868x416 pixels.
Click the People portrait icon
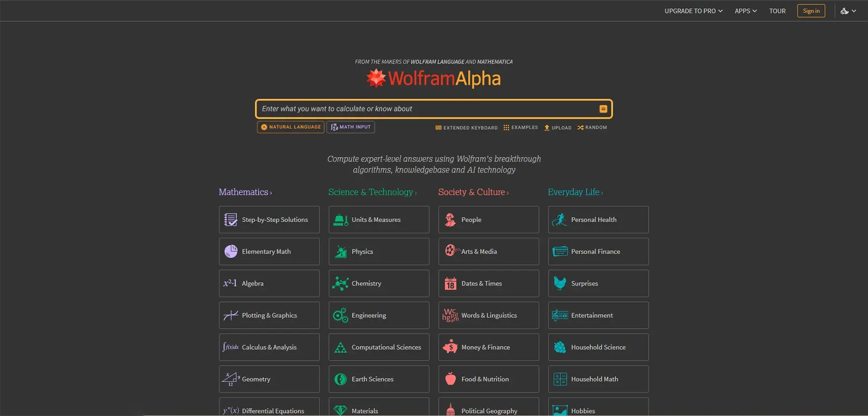[x=450, y=220]
